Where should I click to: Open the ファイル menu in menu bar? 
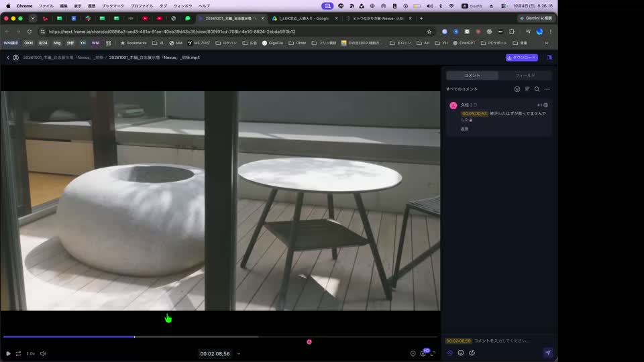(46, 6)
